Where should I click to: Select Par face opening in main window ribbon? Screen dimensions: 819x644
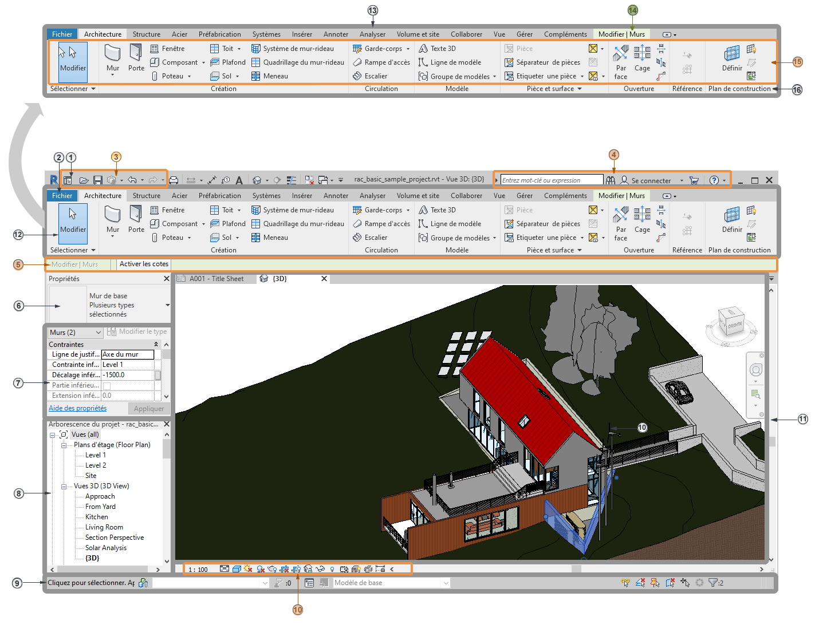[x=621, y=224]
